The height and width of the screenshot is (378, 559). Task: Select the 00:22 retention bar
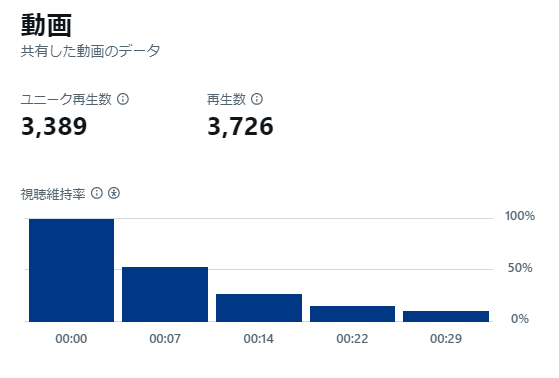352,314
